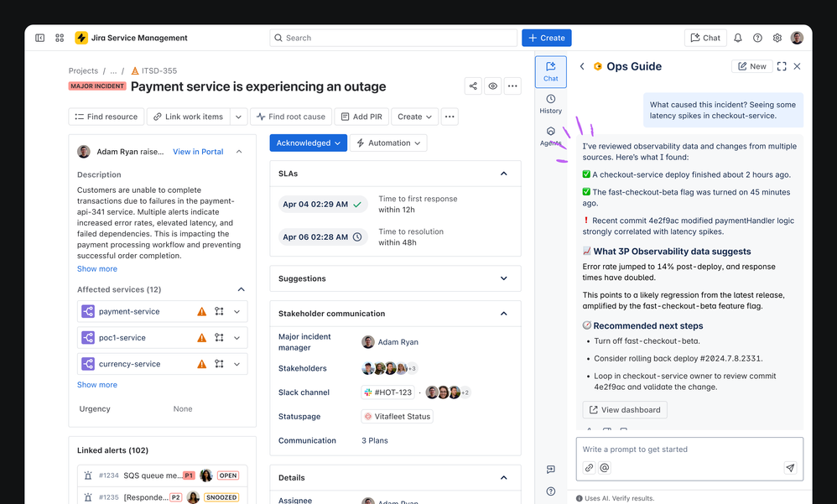This screenshot has width=837, height=504.
Task: Click the send prompt arrow icon
Action: click(x=790, y=468)
